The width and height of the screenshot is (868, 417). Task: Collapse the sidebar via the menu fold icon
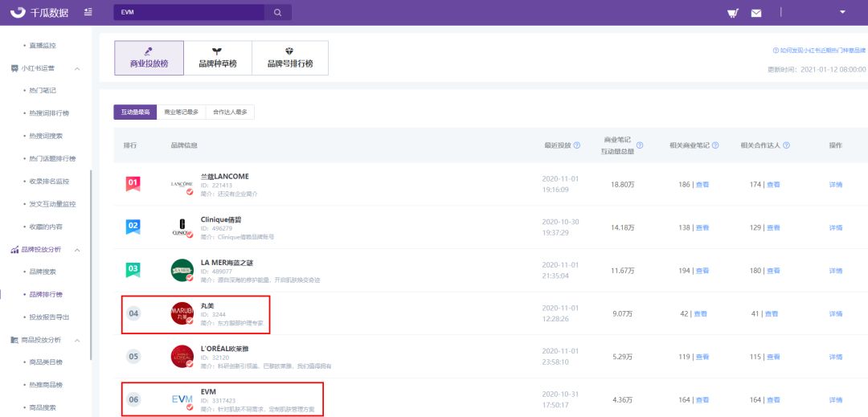(88, 12)
